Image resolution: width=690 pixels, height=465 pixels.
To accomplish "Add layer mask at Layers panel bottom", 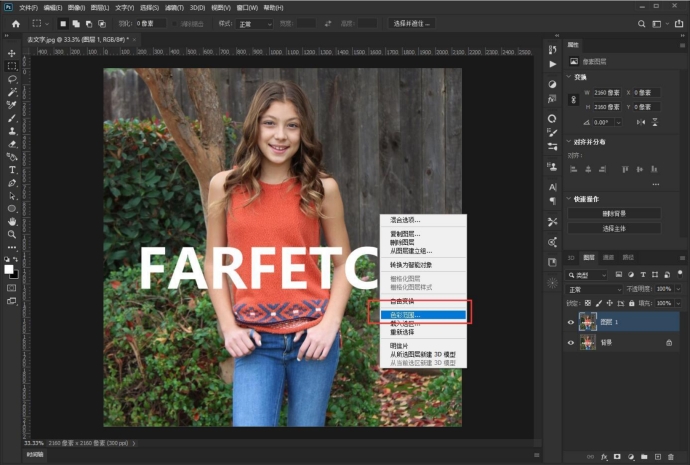I will coord(617,457).
